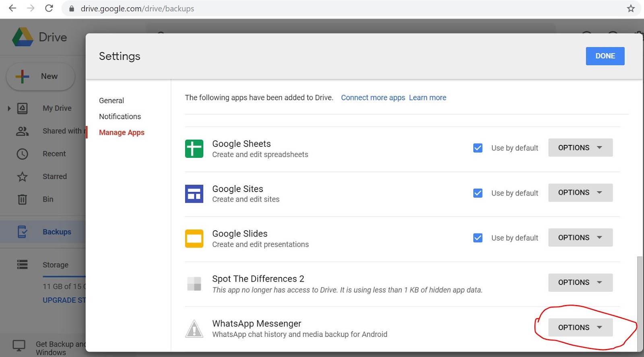Click the WhatsApp Messenger warning icon
The height and width of the screenshot is (357, 644).
point(194,329)
